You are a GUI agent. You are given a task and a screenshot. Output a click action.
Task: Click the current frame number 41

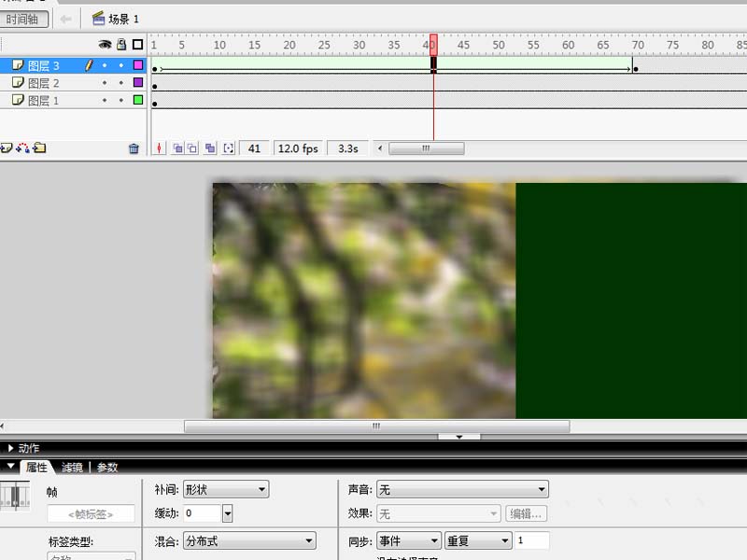click(x=254, y=148)
